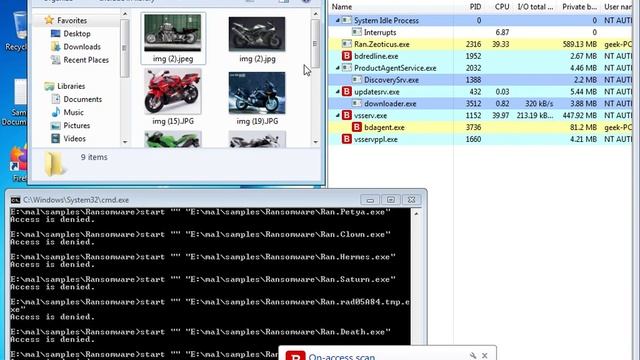Viewport: 640px width, 360px height.
Task: Click file view scrollbar thumb
Action: [316, 43]
